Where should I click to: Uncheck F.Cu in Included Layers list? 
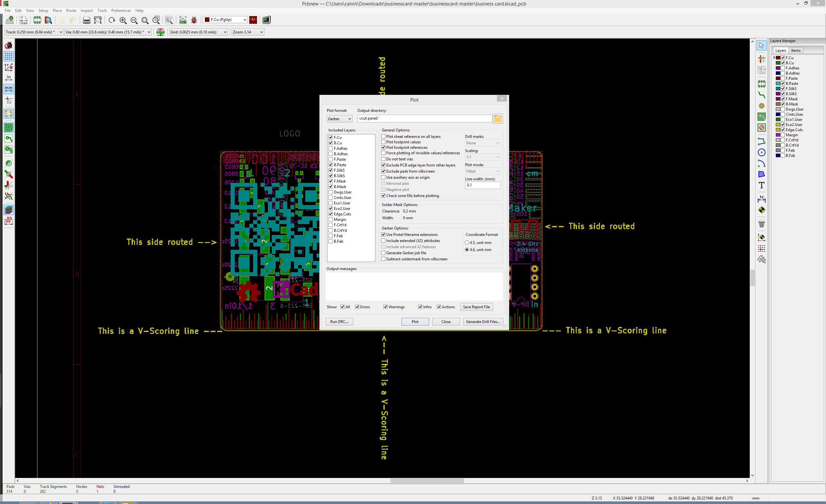pyautogui.click(x=331, y=137)
